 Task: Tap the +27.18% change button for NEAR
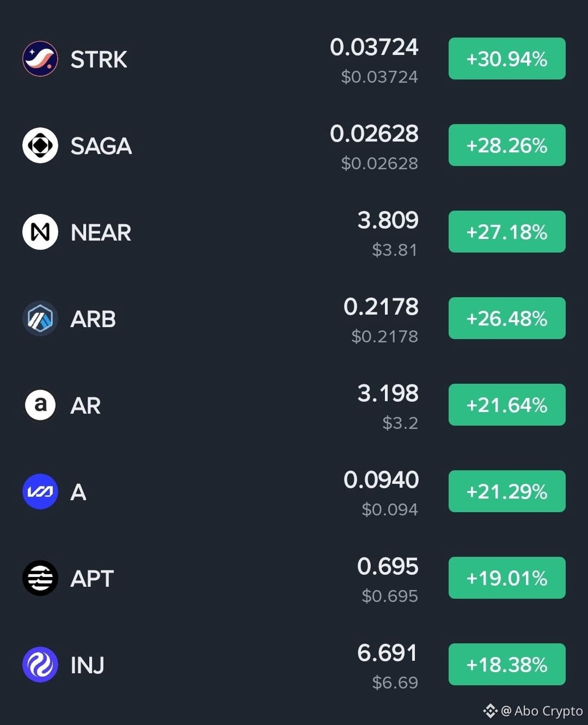[507, 232]
